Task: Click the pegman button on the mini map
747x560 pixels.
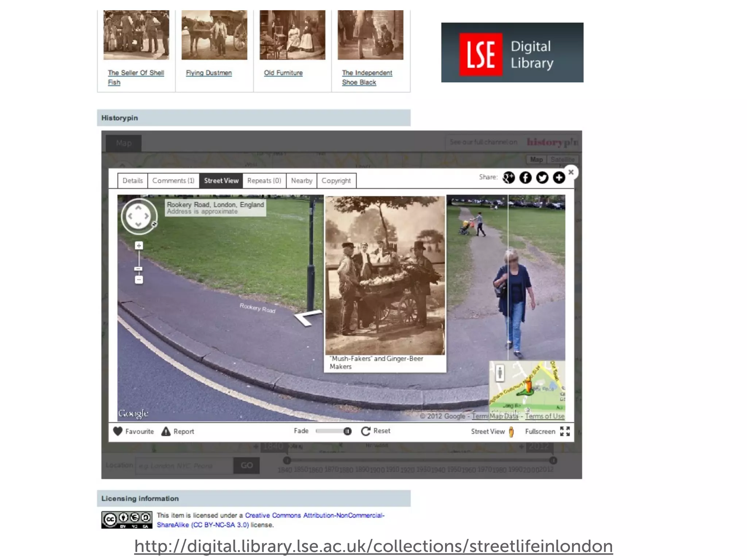Action: click(500, 373)
